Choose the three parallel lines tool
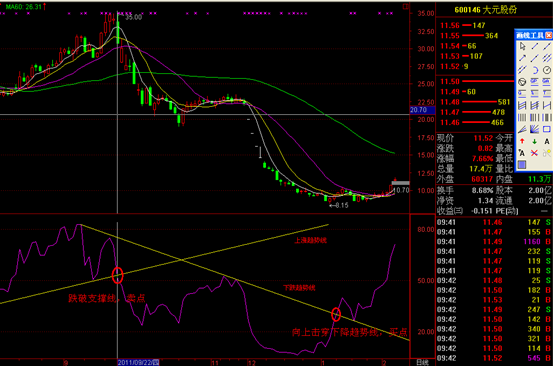 coord(547,58)
